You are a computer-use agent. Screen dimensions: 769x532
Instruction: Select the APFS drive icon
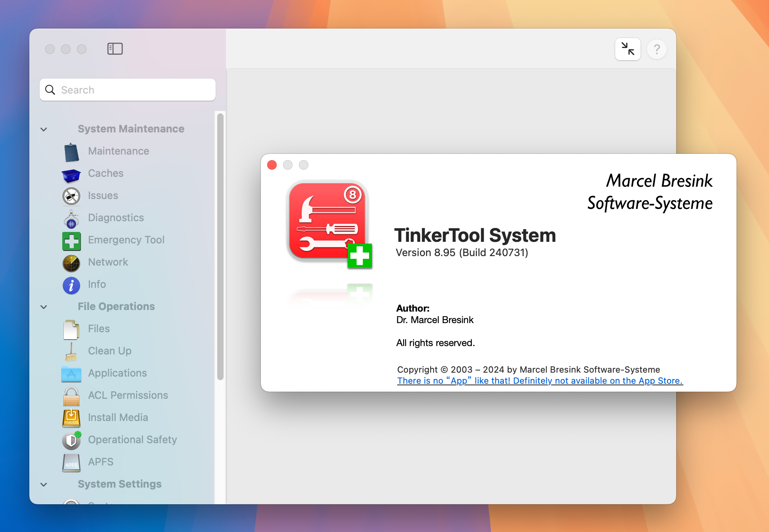pyautogui.click(x=71, y=463)
